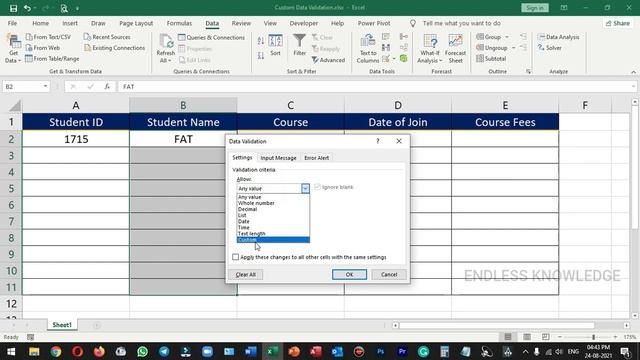640x360 pixels.
Task: Select cell A2 containing 1715
Action: coord(76,139)
